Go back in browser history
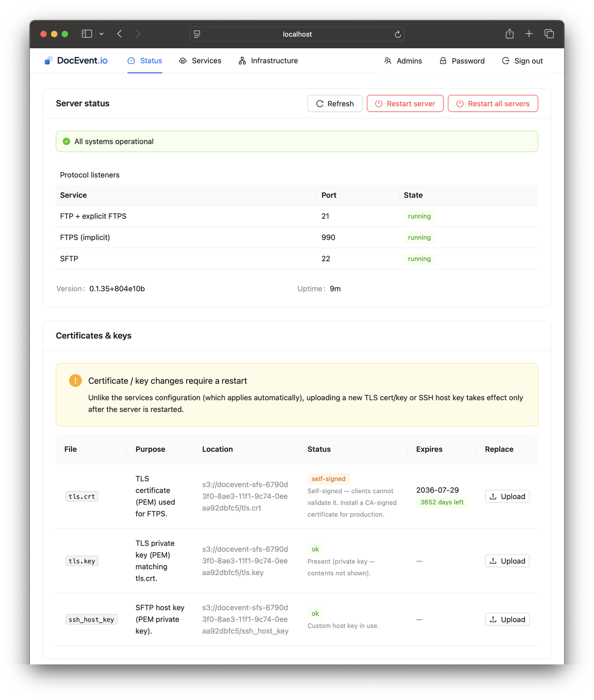This screenshot has height=700, width=594. click(120, 34)
